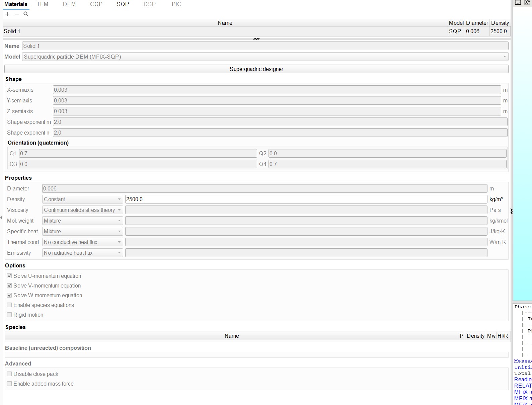The image size is (532, 405).
Task: Click the collapse arrows below solids table
Action: click(256, 39)
